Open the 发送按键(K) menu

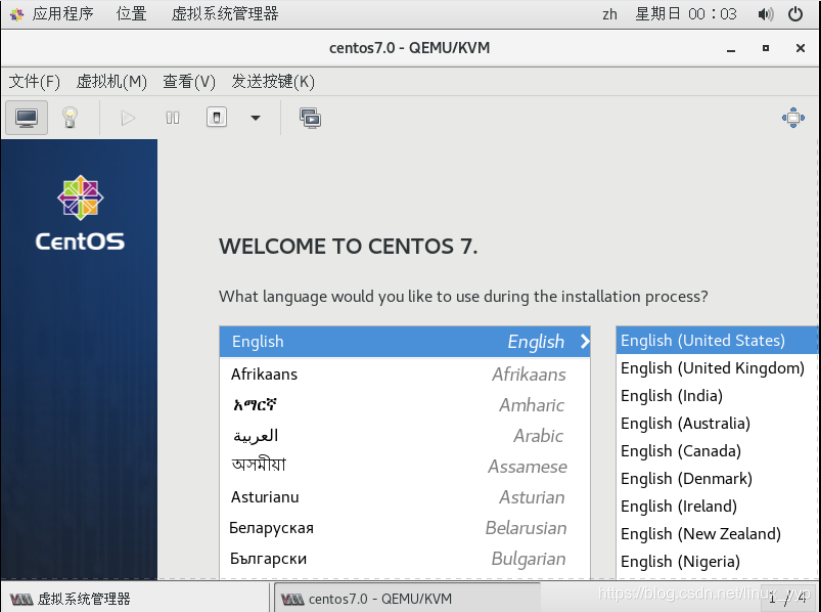pos(273,82)
